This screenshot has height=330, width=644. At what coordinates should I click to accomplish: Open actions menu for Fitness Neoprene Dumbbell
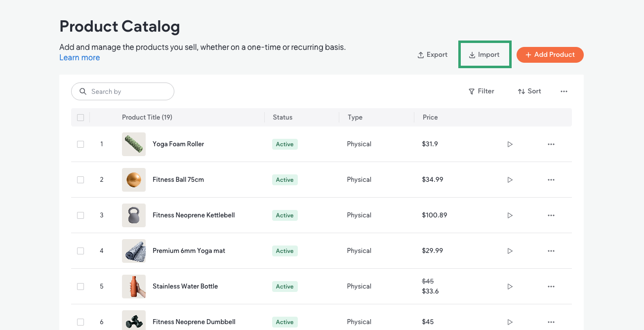(x=551, y=322)
